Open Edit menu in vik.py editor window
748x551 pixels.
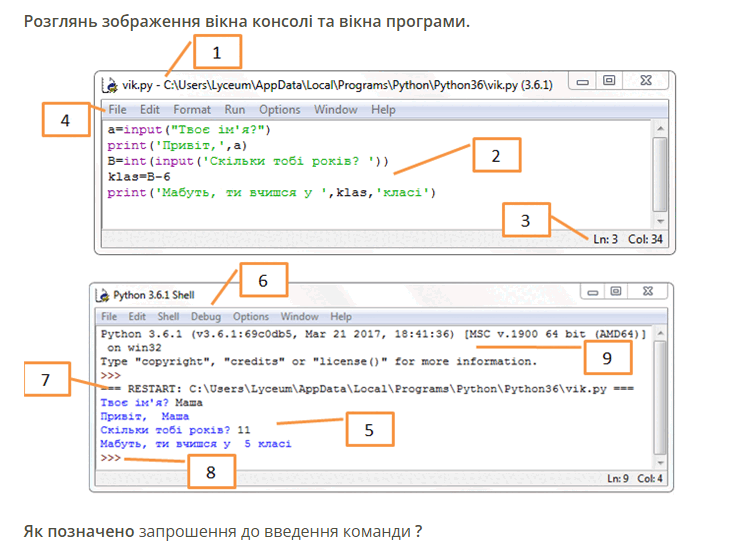[x=149, y=110]
